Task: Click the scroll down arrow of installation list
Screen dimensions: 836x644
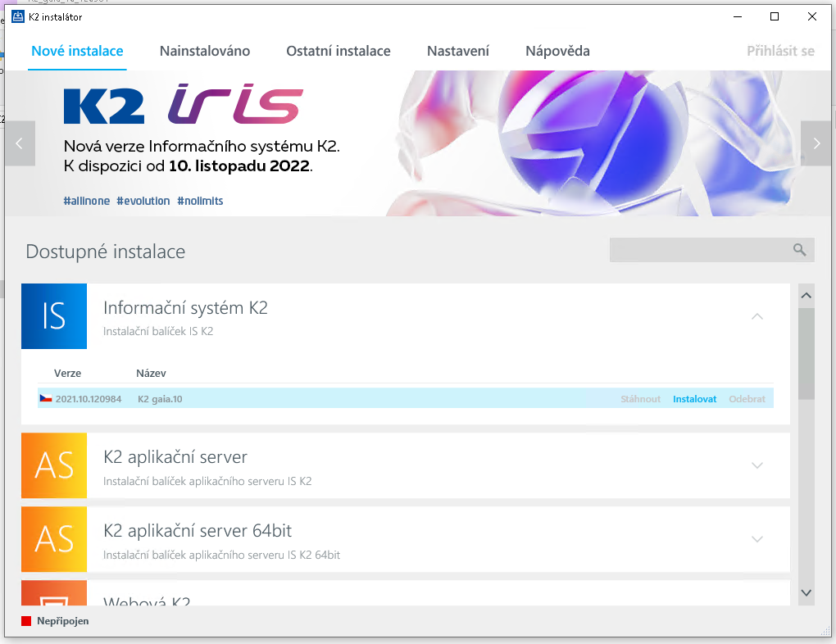Action: [x=806, y=592]
